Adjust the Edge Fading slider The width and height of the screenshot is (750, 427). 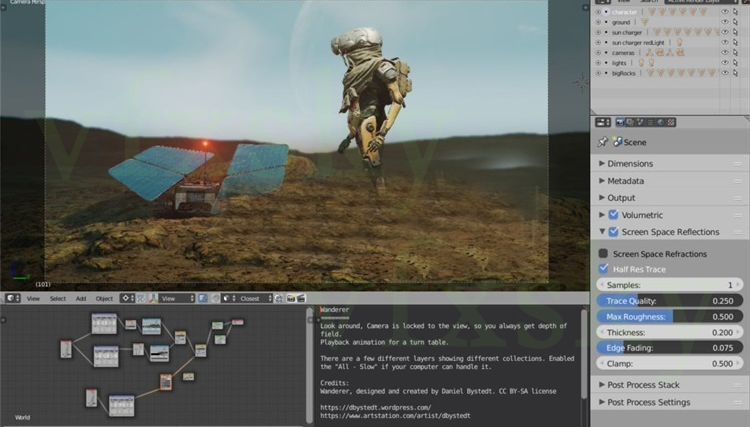670,348
